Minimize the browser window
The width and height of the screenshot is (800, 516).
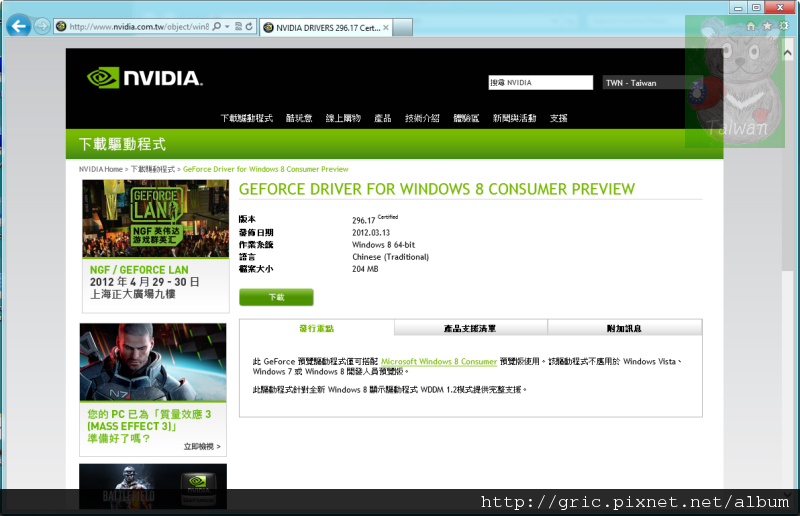point(738,8)
